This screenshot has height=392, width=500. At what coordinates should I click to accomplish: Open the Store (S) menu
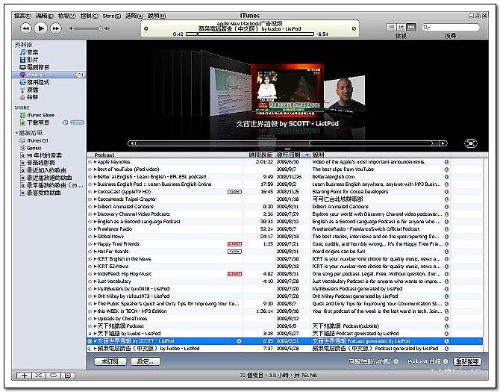[112, 16]
